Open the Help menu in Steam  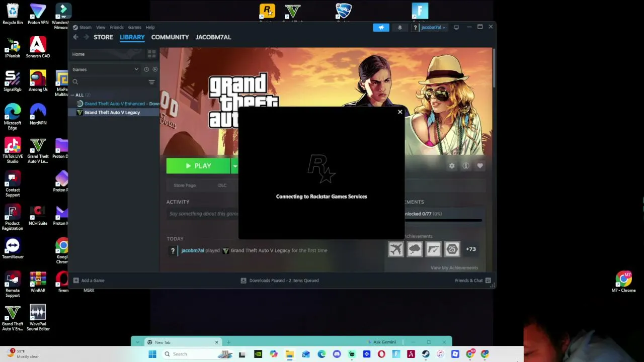click(150, 27)
